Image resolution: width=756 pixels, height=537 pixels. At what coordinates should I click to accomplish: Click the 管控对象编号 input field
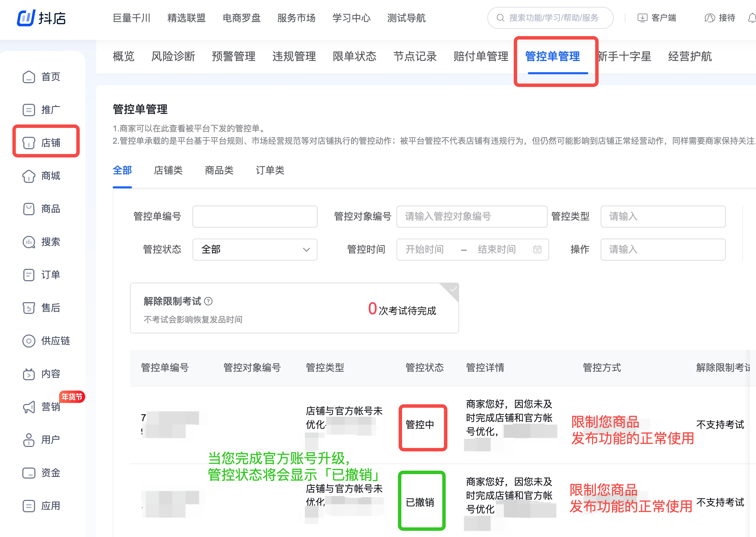tap(471, 217)
